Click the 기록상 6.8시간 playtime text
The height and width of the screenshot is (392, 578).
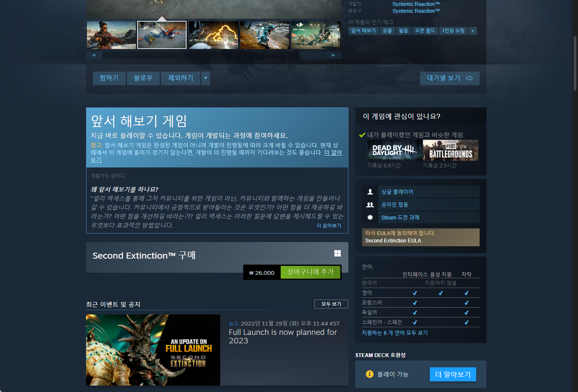384,165
